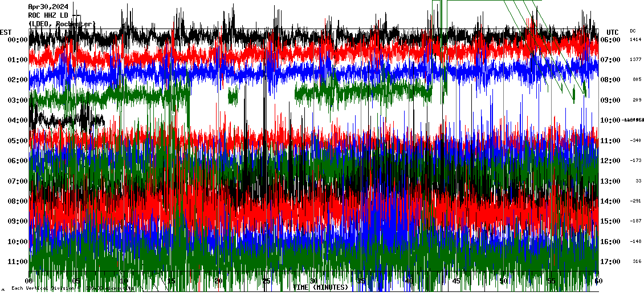This screenshot has width=644, height=296.
Task: Select the DC offset value 316
Action: coord(637,262)
